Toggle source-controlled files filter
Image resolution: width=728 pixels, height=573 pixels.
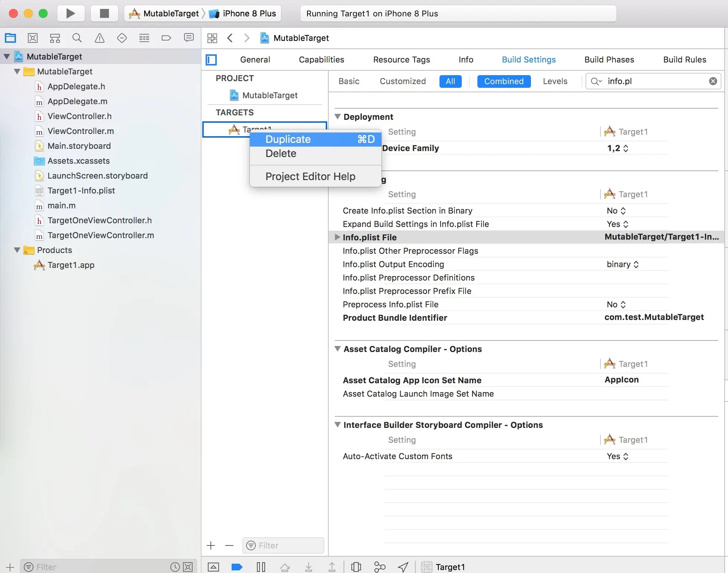pyautogui.click(x=188, y=567)
